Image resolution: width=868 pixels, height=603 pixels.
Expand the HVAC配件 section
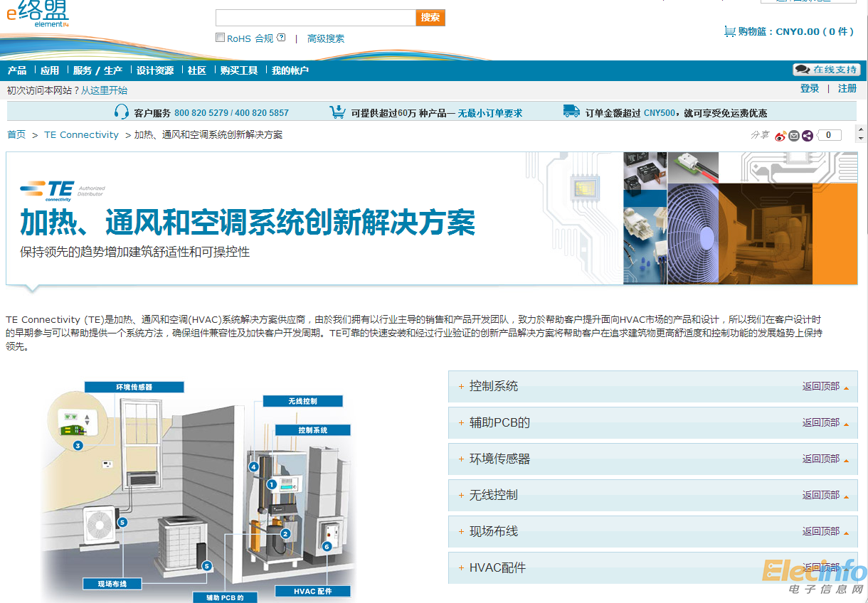[497, 567]
